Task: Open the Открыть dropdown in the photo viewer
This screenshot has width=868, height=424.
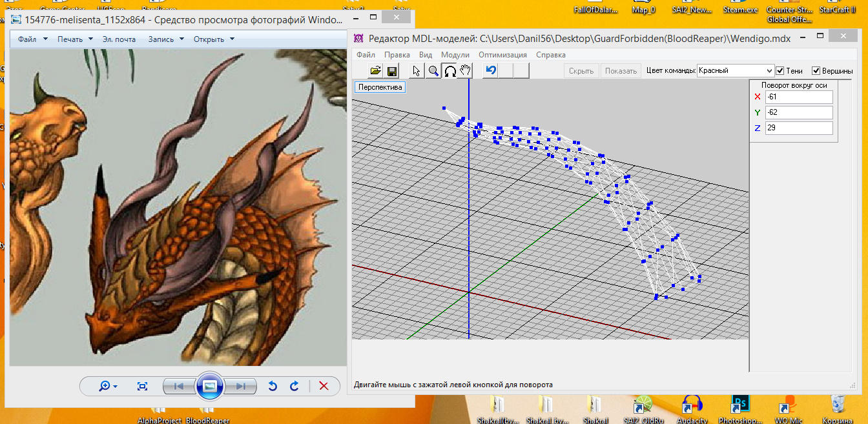Action: (214, 39)
